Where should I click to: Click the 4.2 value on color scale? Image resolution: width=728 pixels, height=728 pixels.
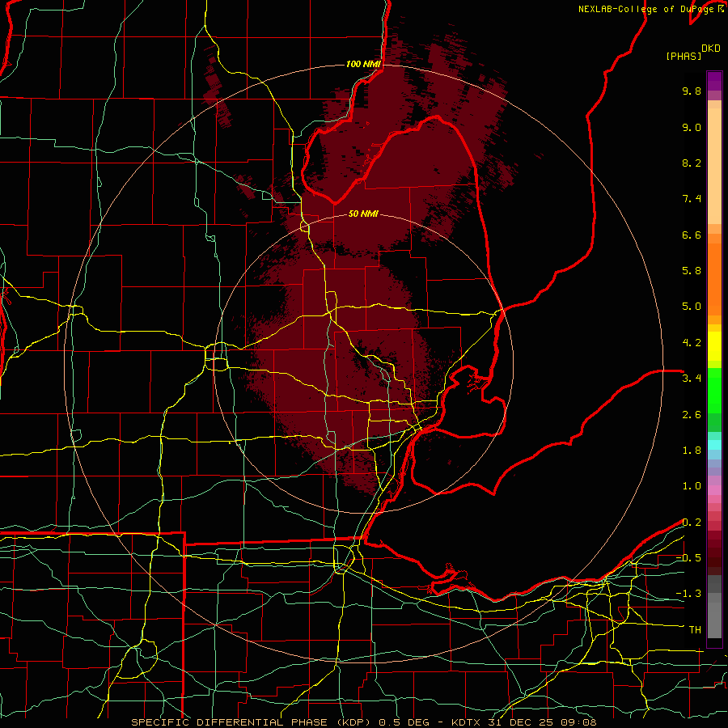click(692, 343)
